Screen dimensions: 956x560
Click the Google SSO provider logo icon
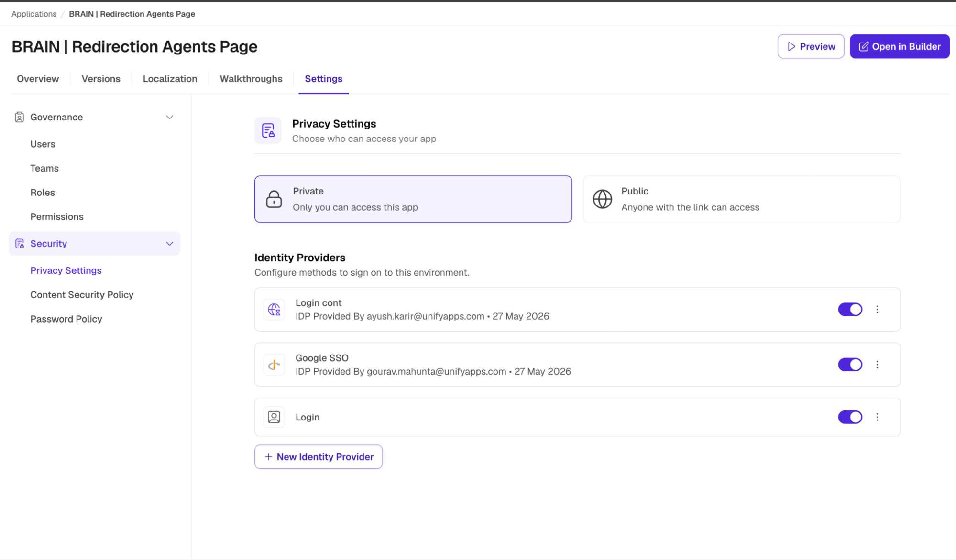274,365
